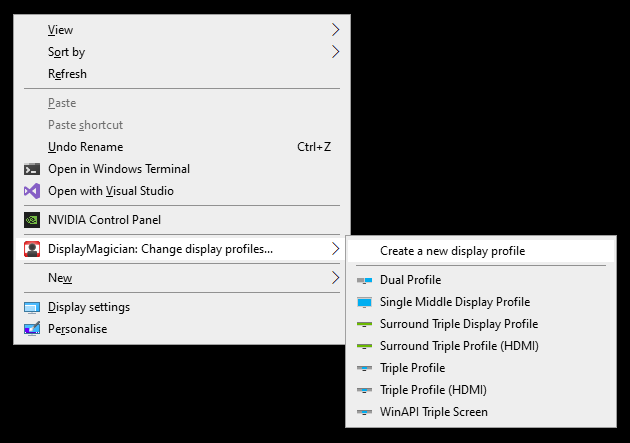Click the Personalise icon
Viewport: 630px width, 443px height.
point(32,329)
